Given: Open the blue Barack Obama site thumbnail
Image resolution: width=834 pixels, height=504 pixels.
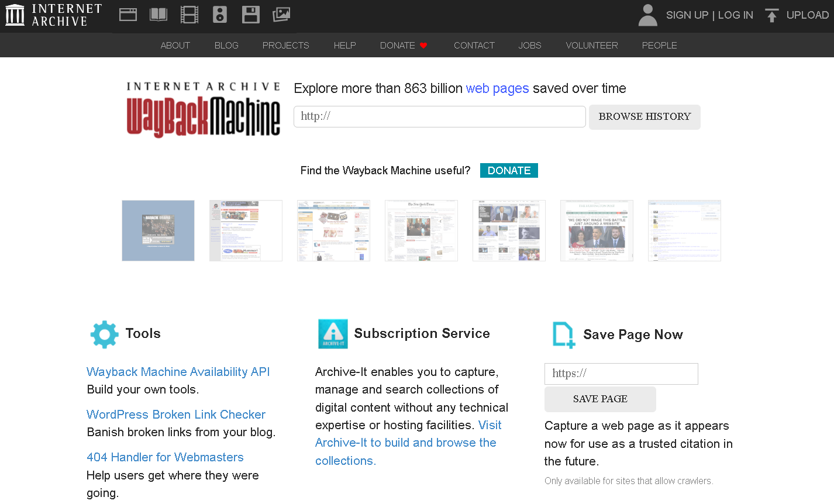Looking at the screenshot, I should (158, 230).
